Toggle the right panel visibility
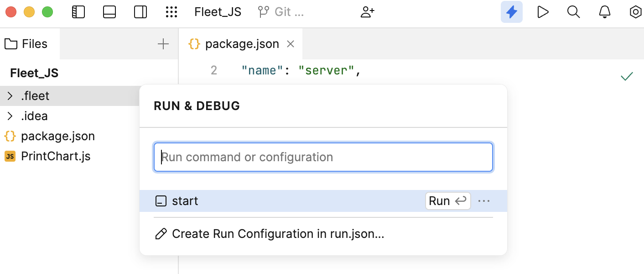 (140, 12)
